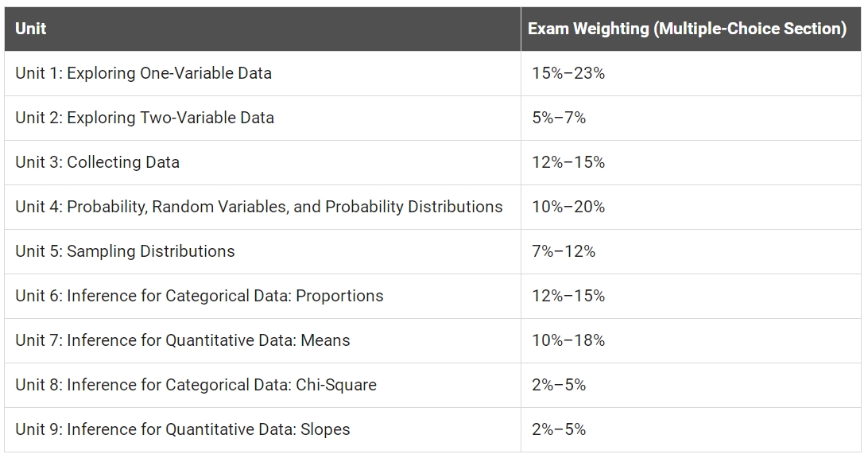This screenshot has width=868, height=458.
Task: Click the Unit column header
Action: 262,29
